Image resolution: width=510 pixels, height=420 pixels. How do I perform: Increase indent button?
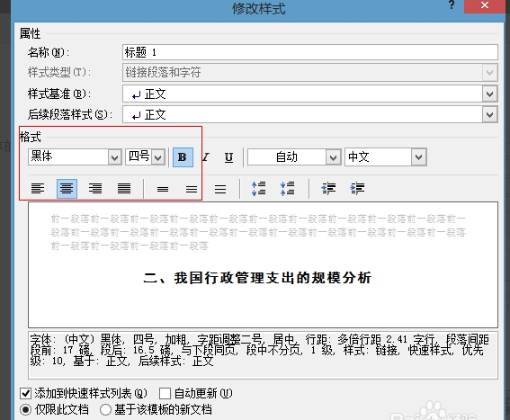[x=357, y=188]
